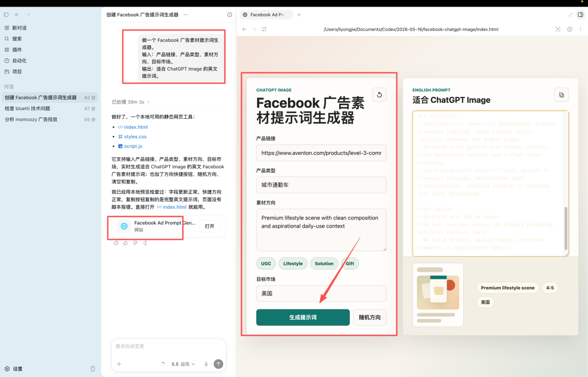Screen dimensions: 588x377
Task: Select the UGC direction chip
Action: [266, 264]
